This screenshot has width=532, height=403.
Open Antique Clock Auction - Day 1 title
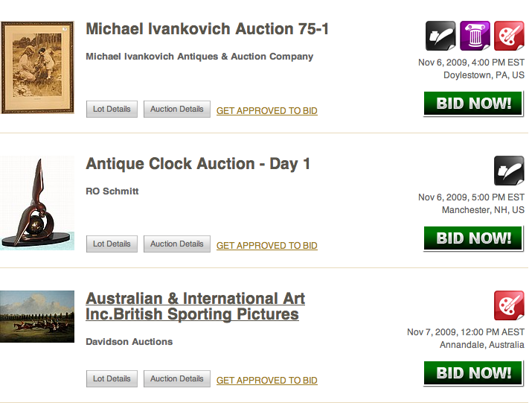point(198,164)
